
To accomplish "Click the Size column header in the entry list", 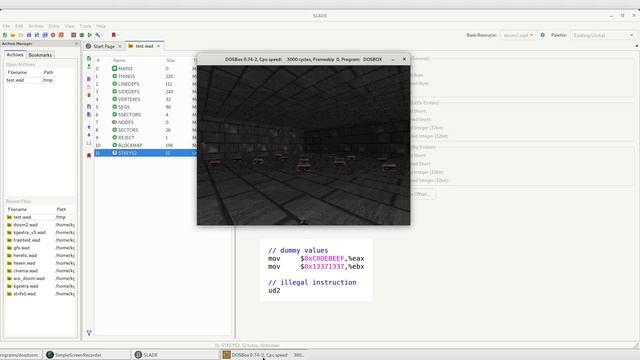I will tap(171, 60).
